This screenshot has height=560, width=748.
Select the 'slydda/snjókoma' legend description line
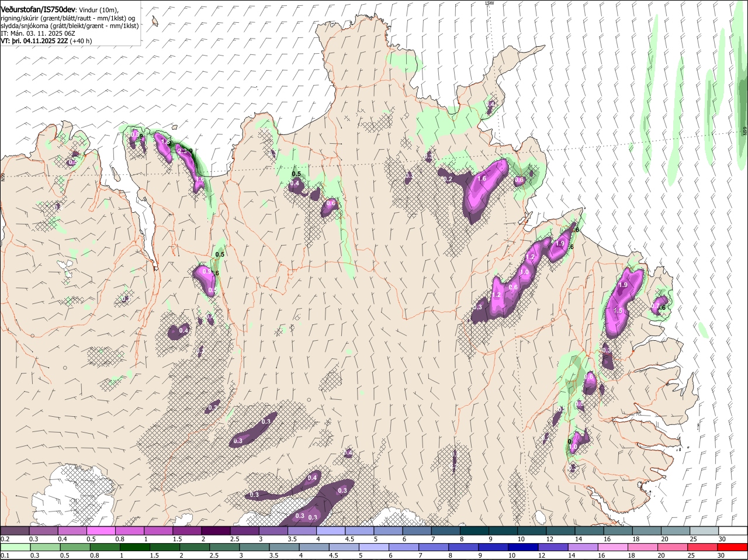(x=70, y=26)
